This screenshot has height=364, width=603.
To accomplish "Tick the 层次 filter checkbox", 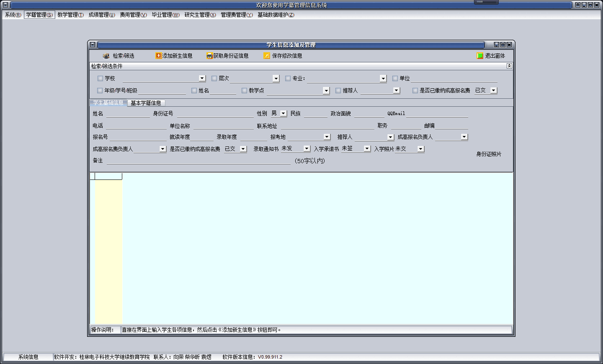I will [x=214, y=78].
